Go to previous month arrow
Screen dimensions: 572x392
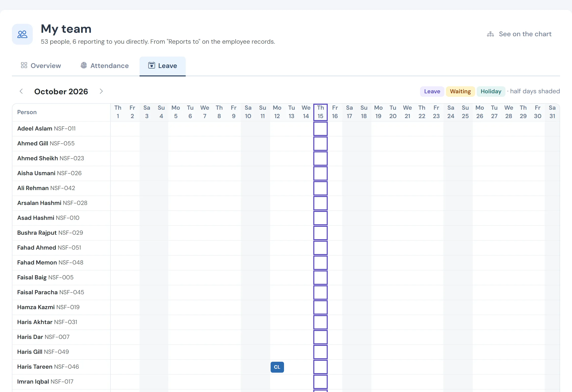21,91
